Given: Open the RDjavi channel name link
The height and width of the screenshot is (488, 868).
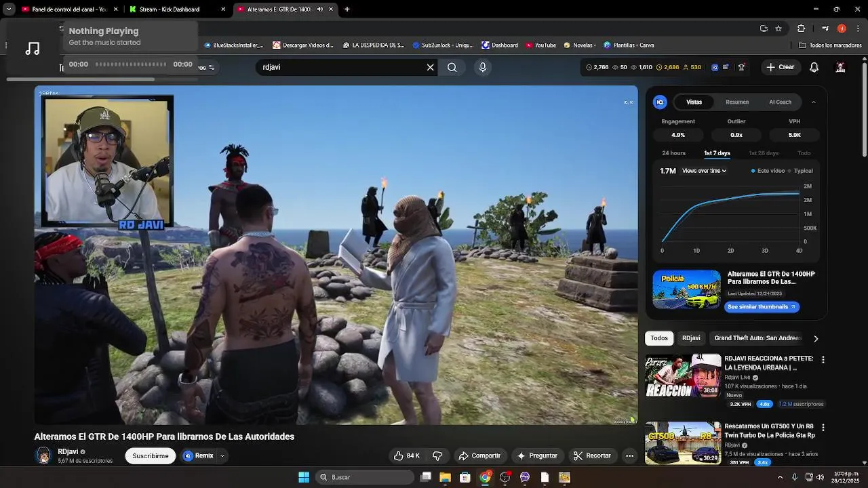Looking at the screenshot, I should (68, 452).
